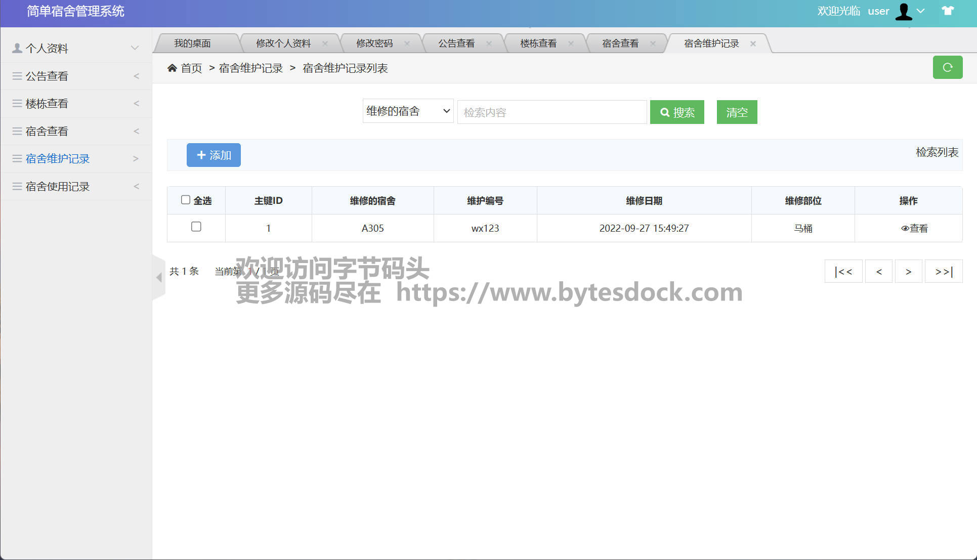Click the home icon in breadcrumb

[172, 68]
